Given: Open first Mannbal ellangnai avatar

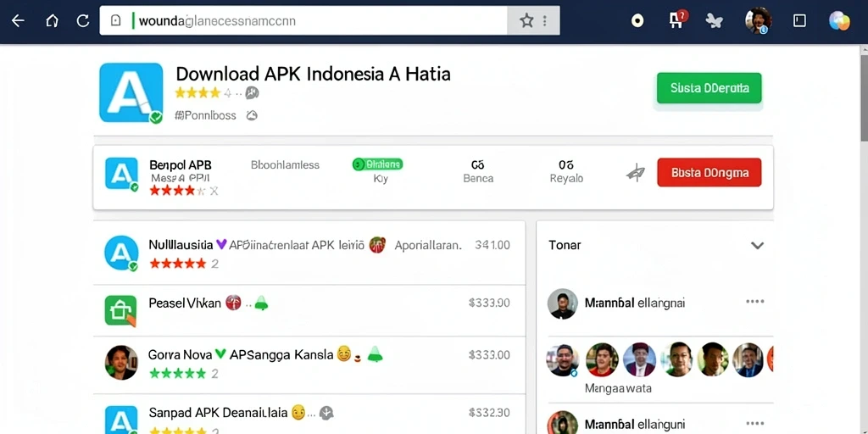Looking at the screenshot, I should click(563, 304).
